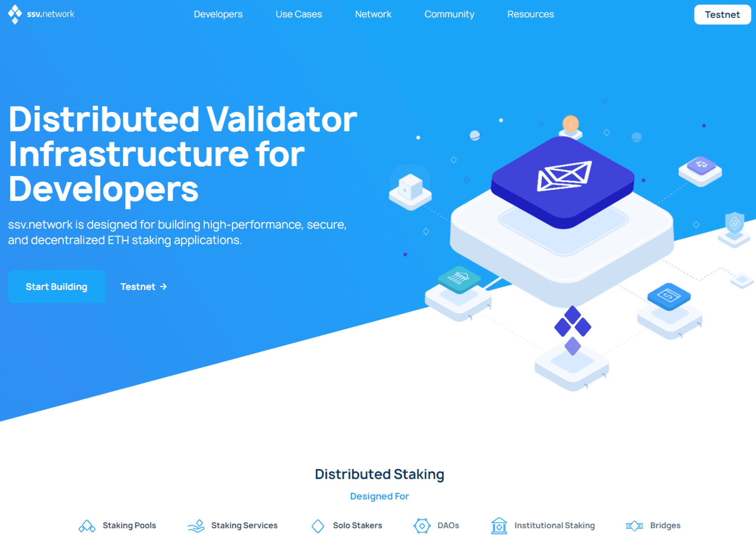This screenshot has height=554, width=756.
Task: Open the Developers menu item
Action: pos(218,14)
